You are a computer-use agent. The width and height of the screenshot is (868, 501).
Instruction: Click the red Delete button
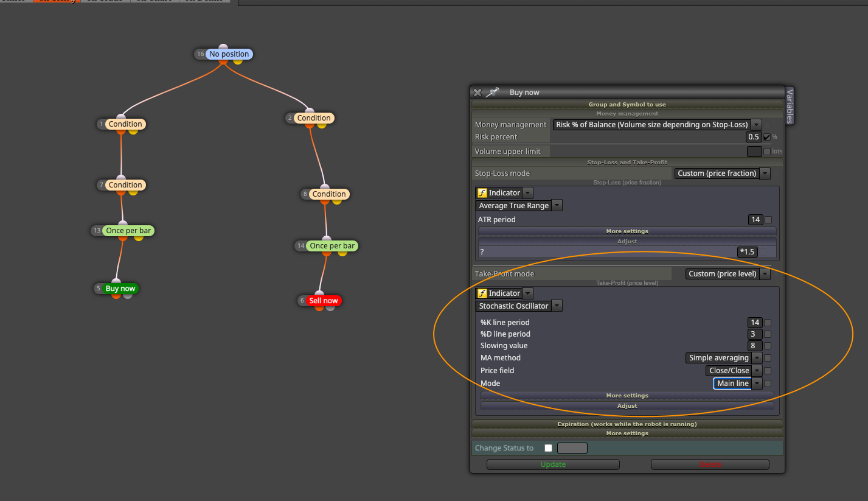[710, 464]
